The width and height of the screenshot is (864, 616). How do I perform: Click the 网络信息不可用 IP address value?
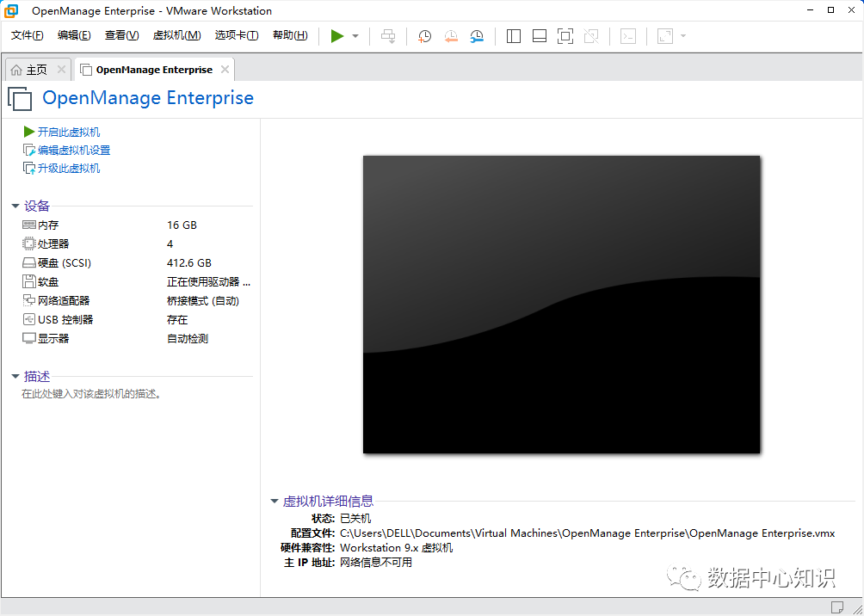pyautogui.click(x=376, y=563)
